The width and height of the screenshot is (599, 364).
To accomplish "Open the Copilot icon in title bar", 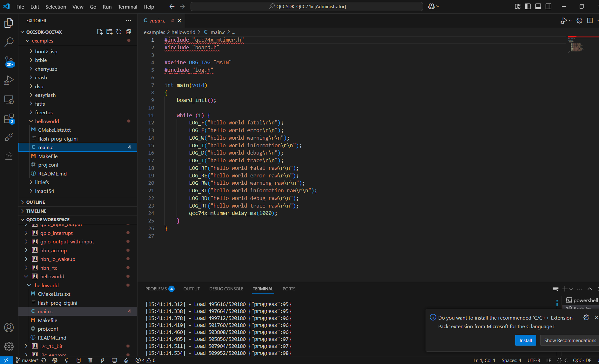I will coord(431,6).
